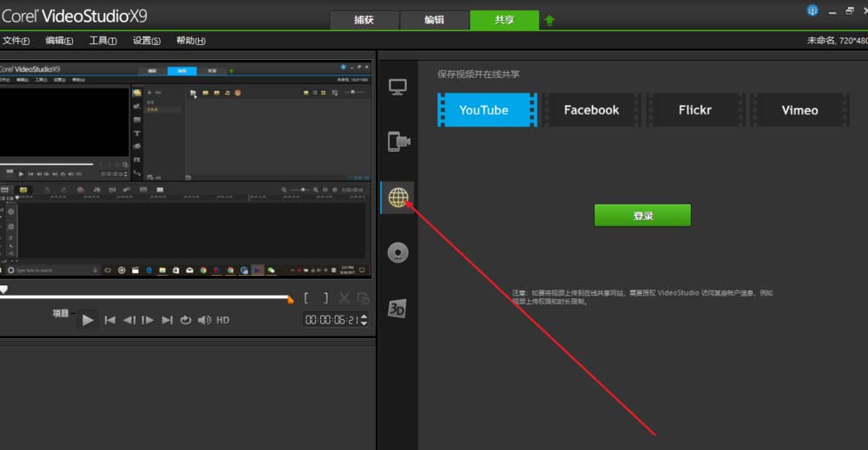Switch to the 共享 share tab

click(x=504, y=20)
